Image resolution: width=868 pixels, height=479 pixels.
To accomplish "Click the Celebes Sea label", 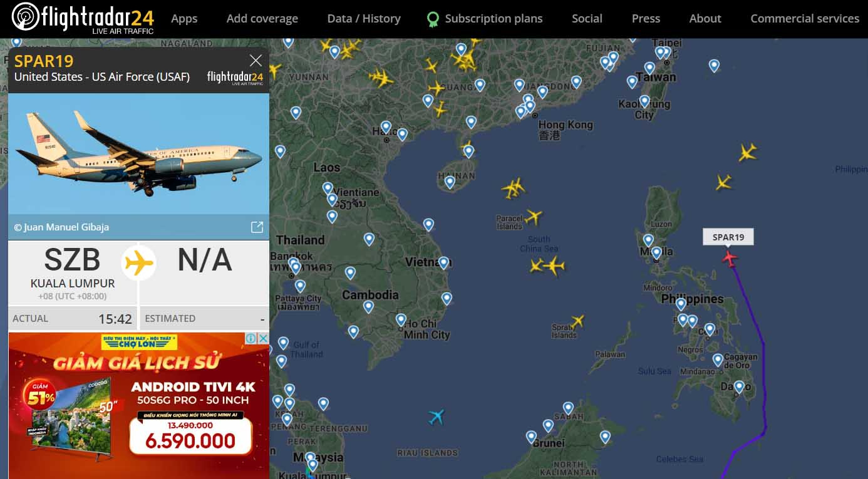I will click(679, 460).
